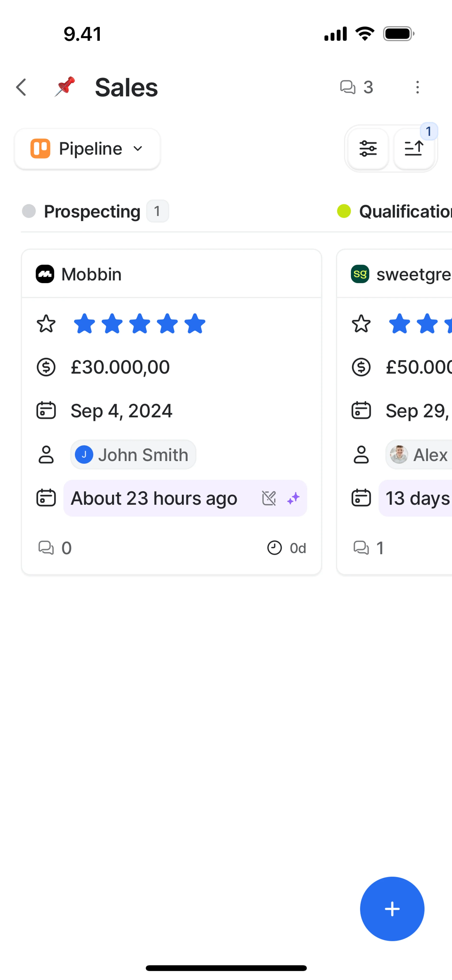
Task: Tap the back chevron arrow
Action: 21,88
